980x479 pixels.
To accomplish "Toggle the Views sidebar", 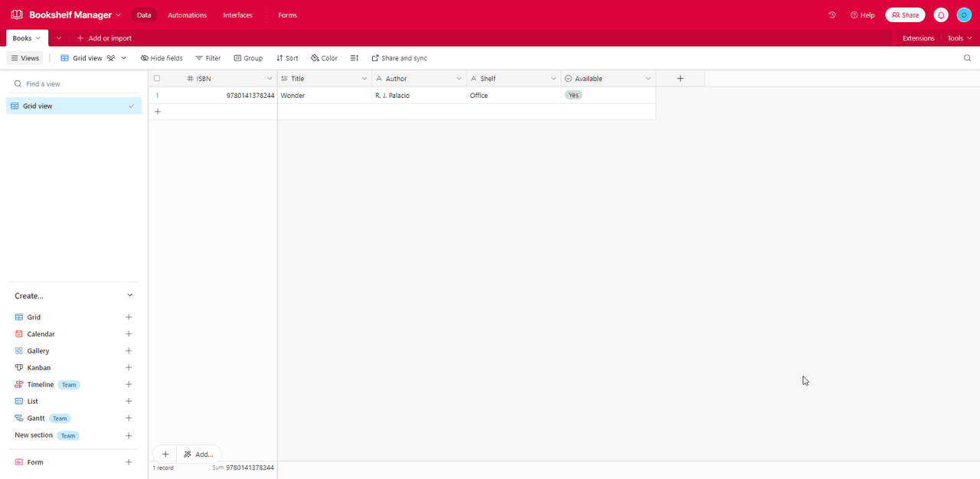I will [x=25, y=58].
